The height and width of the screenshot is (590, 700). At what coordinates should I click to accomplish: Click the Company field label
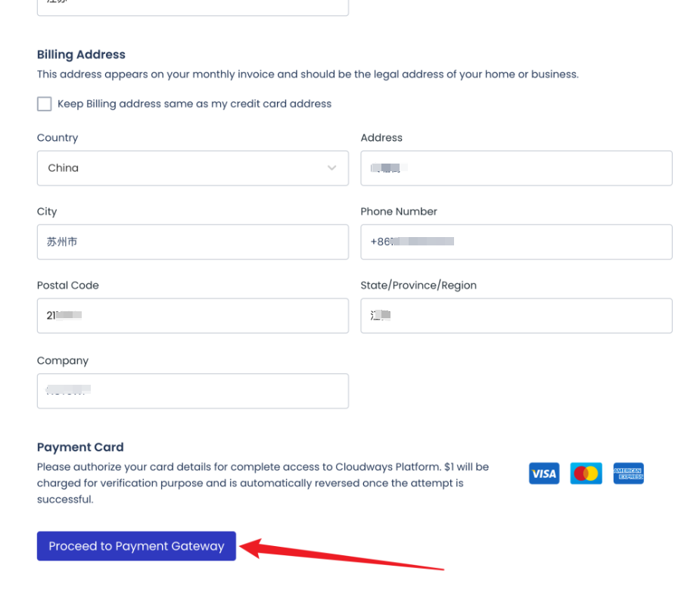[63, 361]
